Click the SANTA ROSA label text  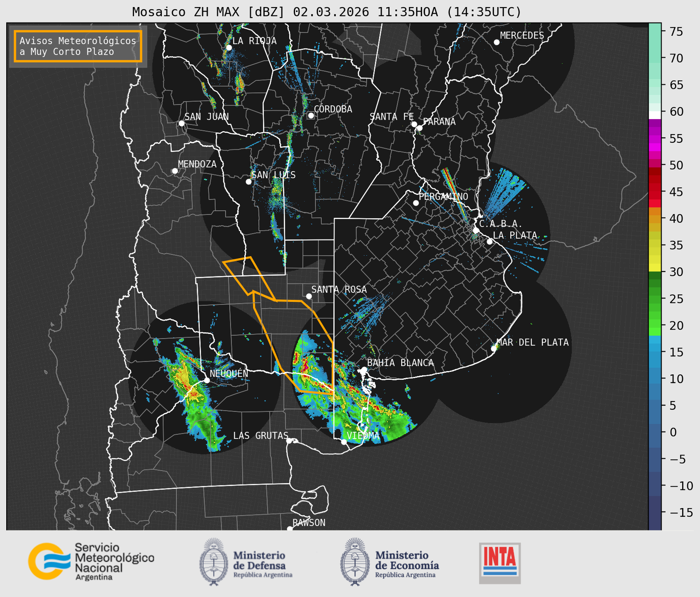[339, 289]
